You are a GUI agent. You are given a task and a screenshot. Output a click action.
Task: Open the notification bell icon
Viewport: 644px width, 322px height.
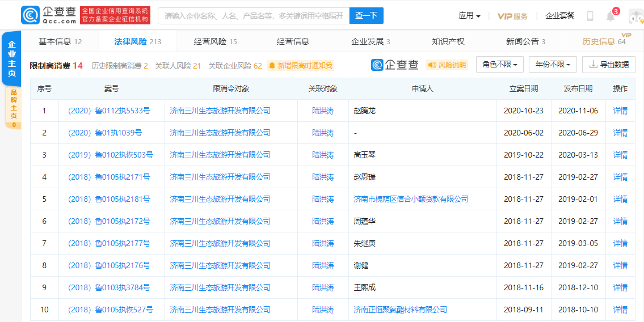(611, 16)
